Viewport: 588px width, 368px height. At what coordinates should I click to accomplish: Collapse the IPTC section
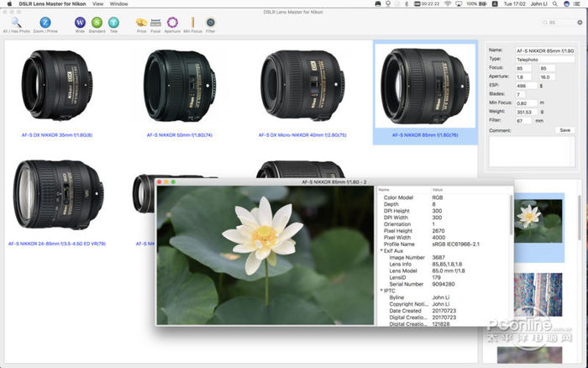click(381, 291)
